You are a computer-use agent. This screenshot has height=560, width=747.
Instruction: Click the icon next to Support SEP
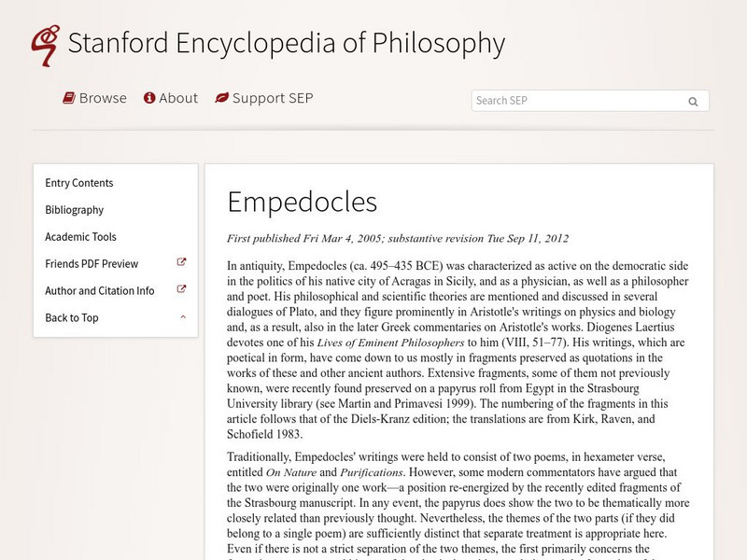tap(219, 97)
